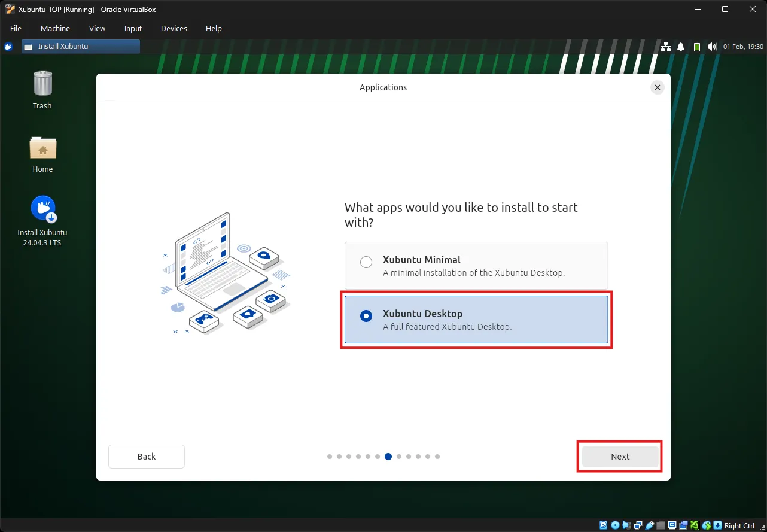Click the VirtualBox optical disk status icon
767x532 pixels.
coord(615,525)
